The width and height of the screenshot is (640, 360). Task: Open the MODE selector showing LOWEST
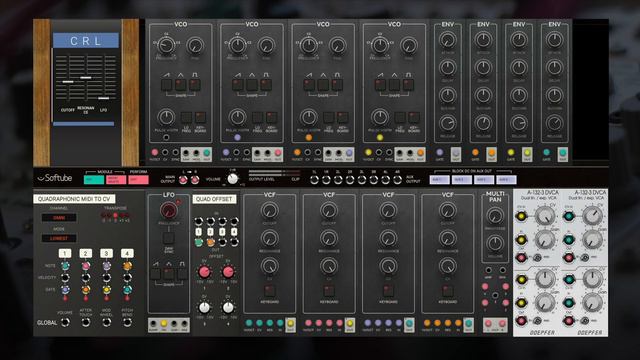pyautogui.click(x=59, y=238)
